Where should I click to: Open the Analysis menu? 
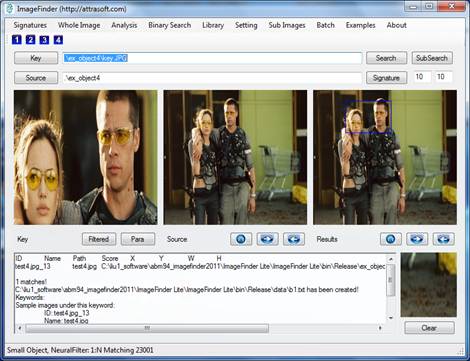pos(124,25)
